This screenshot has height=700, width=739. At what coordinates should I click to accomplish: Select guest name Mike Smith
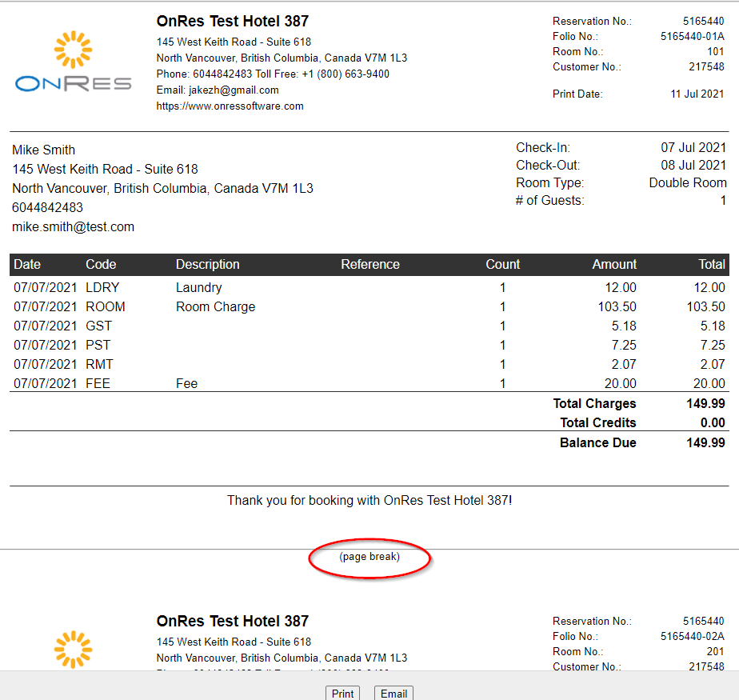(x=43, y=150)
